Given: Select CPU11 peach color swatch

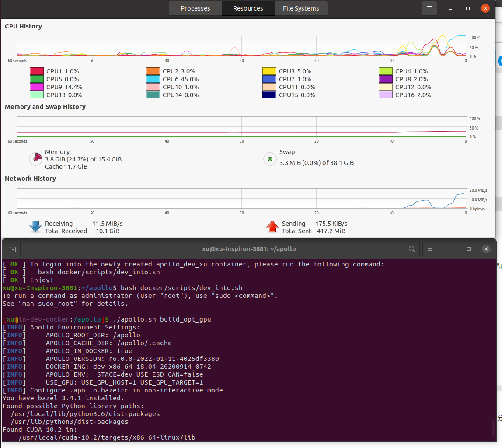Looking at the screenshot, I should pyautogui.click(x=269, y=87).
